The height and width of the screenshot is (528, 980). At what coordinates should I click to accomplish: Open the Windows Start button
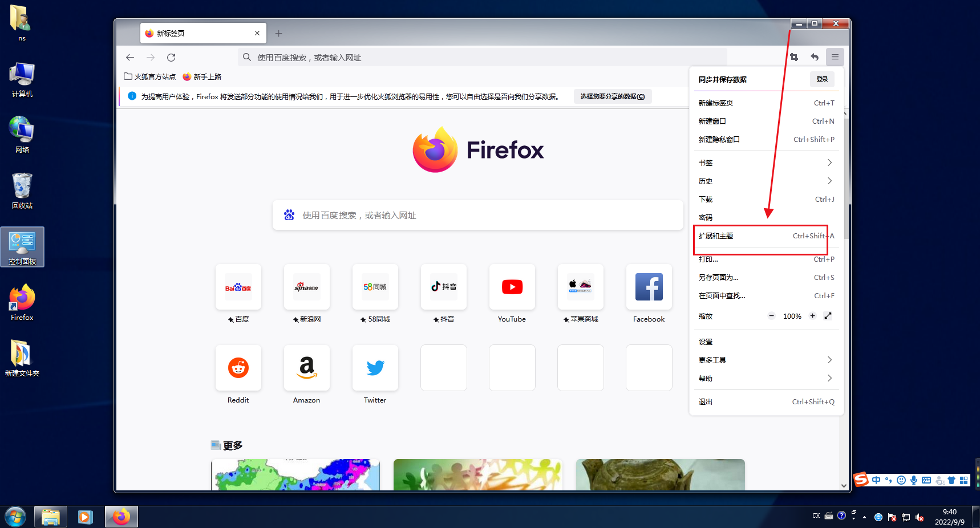click(x=15, y=517)
